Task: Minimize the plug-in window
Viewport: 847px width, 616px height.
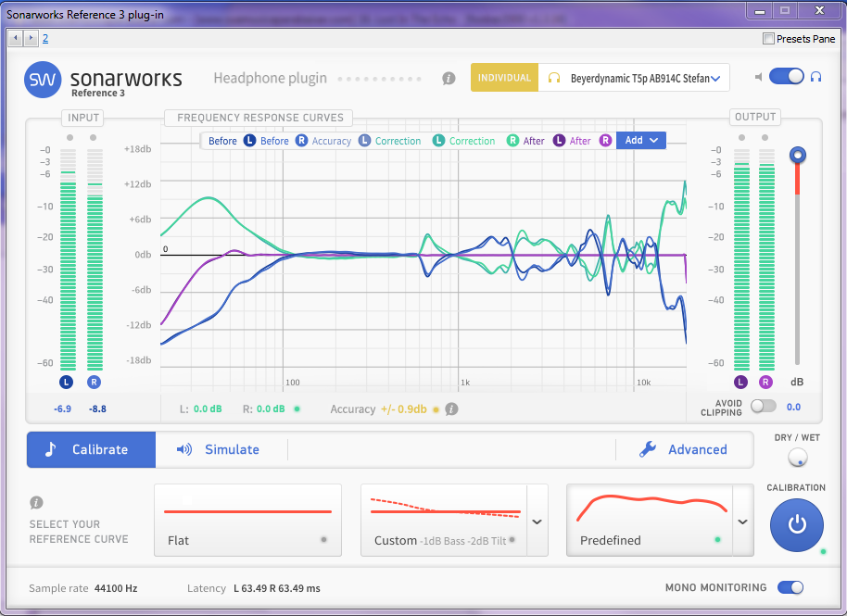Action: [760, 11]
